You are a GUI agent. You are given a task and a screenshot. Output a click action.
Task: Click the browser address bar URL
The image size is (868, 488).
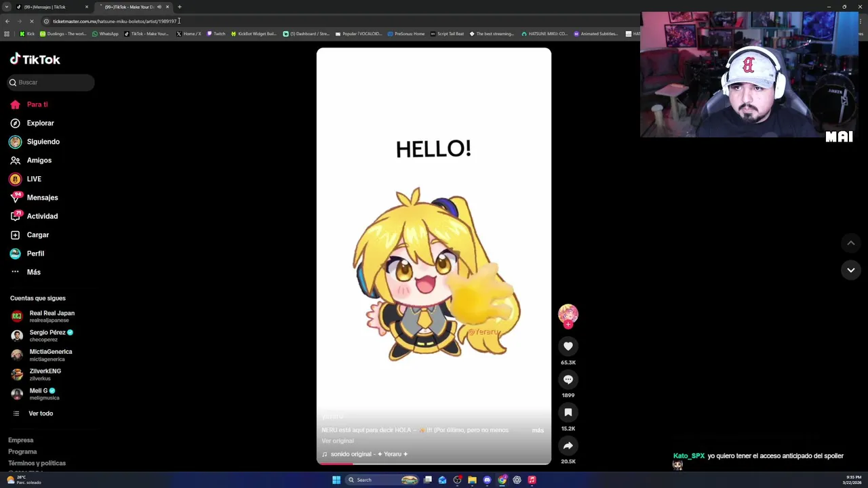click(115, 21)
